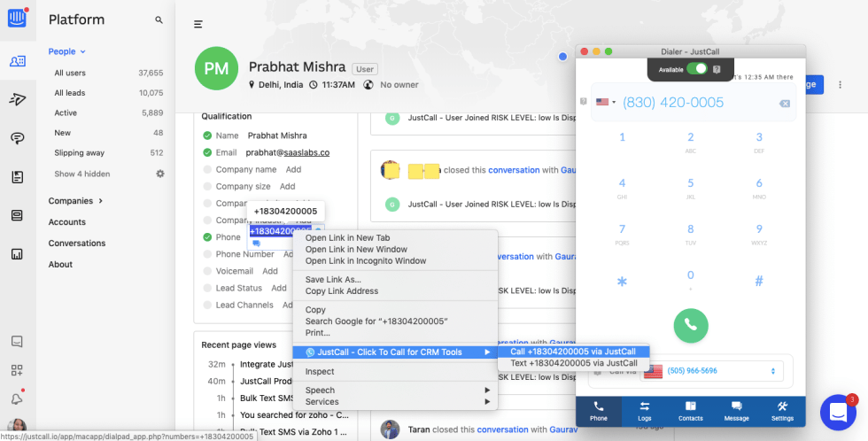This screenshot has width=868, height=441.
Task: Open the Call via (505) 966-5696 selector
Action: (712, 371)
